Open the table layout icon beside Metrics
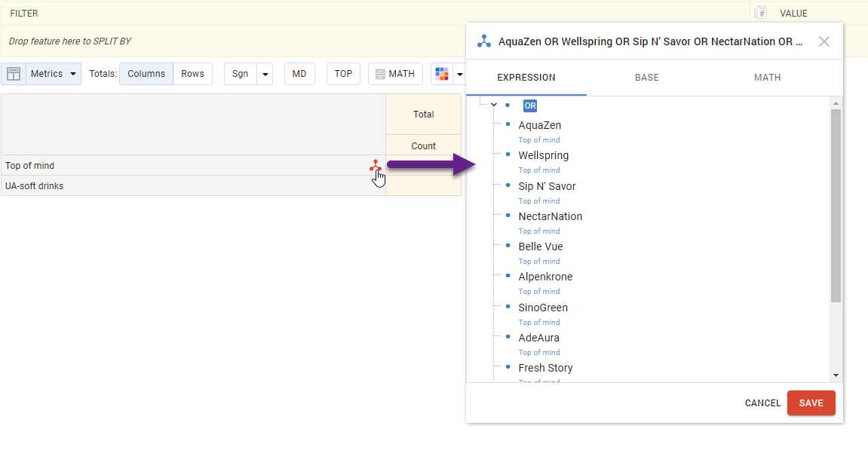Image resolution: width=868 pixels, height=453 pixels. point(14,73)
